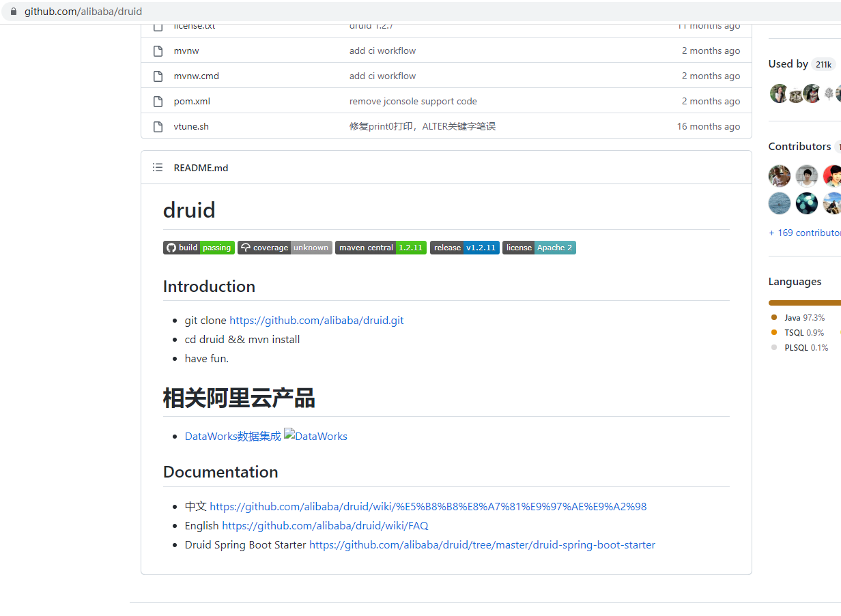Click the 'Languages' sidebar heading
This screenshot has height=616, width=841.
(795, 282)
